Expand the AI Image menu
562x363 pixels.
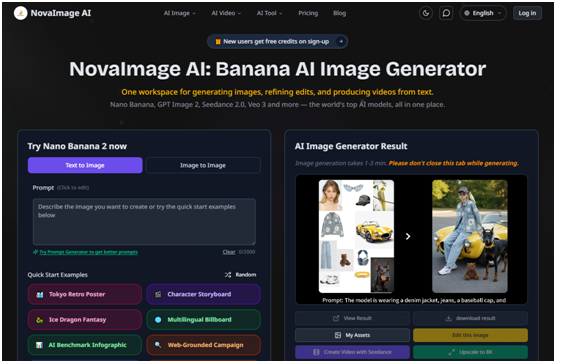(x=180, y=13)
